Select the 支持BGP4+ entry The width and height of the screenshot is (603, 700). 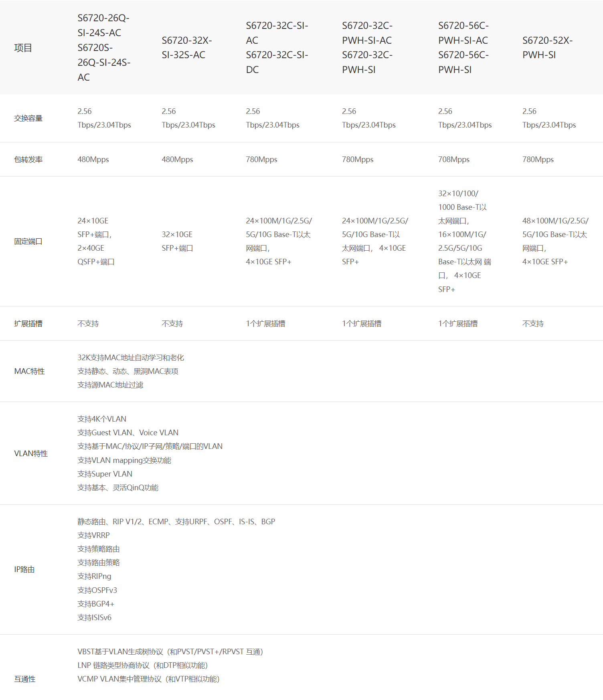tap(96, 604)
